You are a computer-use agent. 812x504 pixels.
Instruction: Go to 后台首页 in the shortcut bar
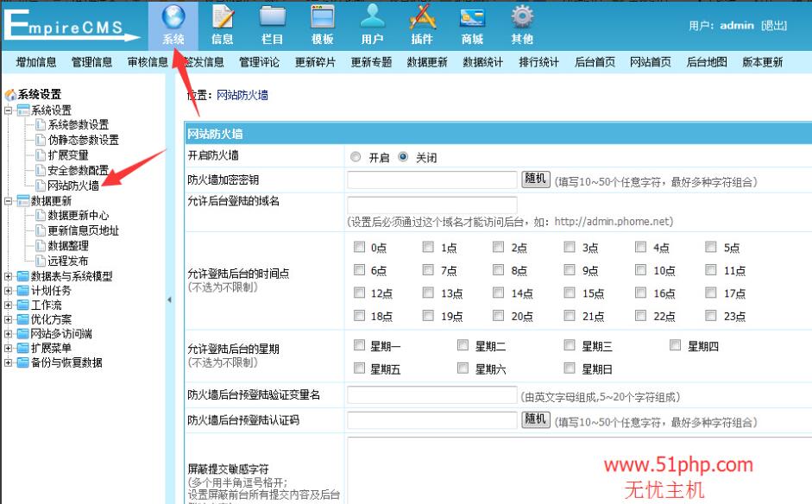(x=595, y=62)
